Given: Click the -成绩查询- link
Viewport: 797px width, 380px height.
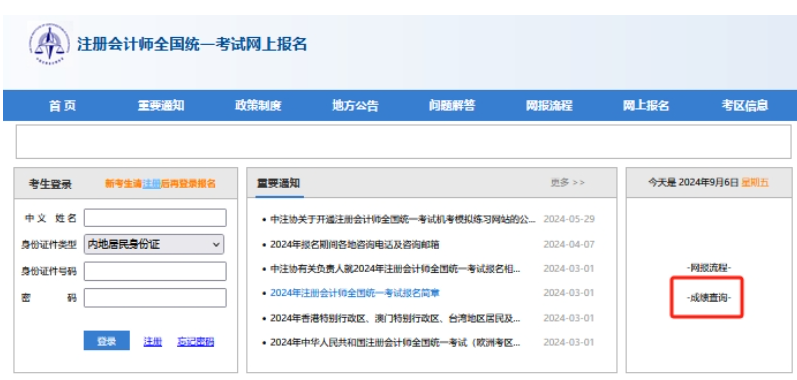Looking at the screenshot, I should [709, 298].
